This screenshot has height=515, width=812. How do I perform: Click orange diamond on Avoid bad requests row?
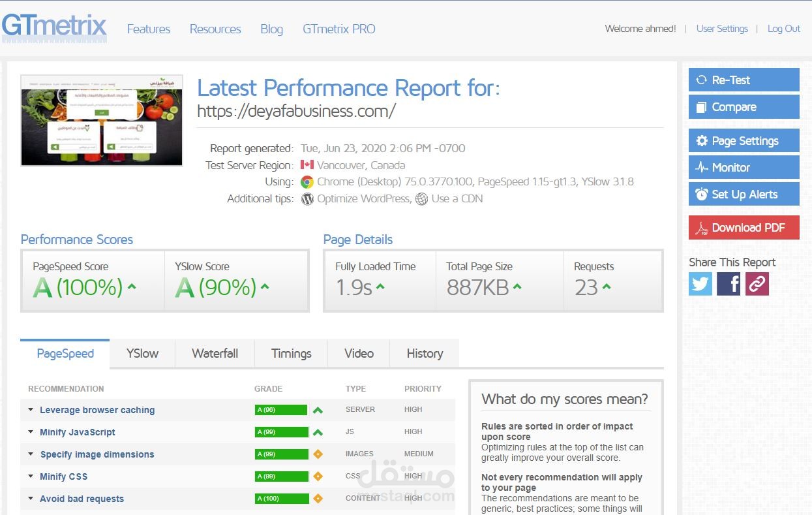point(318,499)
